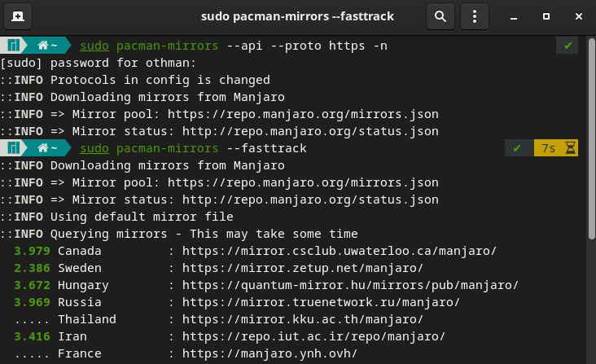Image resolution: width=596 pixels, height=364 pixels.
Task: Click the window title 'sudo pacman-mirrors --fasttrack'
Action: coord(298,16)
